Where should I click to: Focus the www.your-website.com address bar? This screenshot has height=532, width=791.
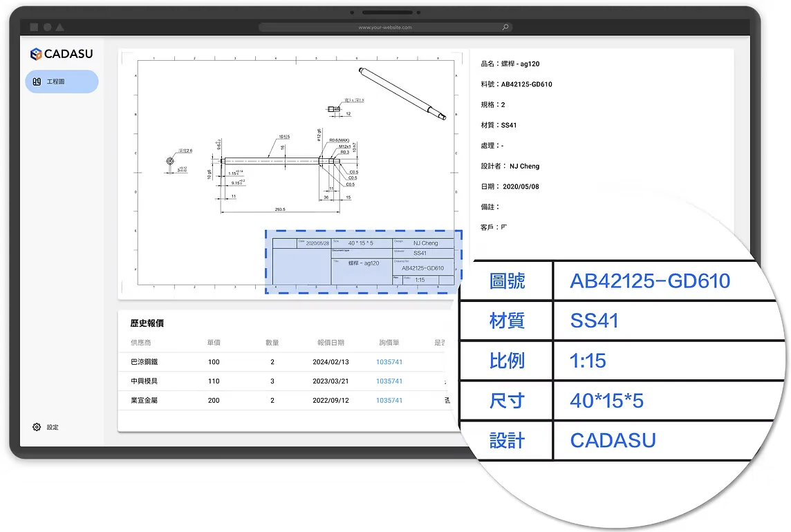point(385,27)
